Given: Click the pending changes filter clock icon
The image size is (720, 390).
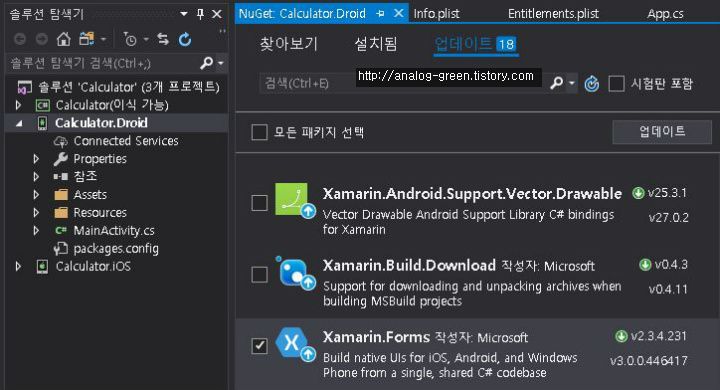Looking at the screenshot, I should tap(130, 40).
